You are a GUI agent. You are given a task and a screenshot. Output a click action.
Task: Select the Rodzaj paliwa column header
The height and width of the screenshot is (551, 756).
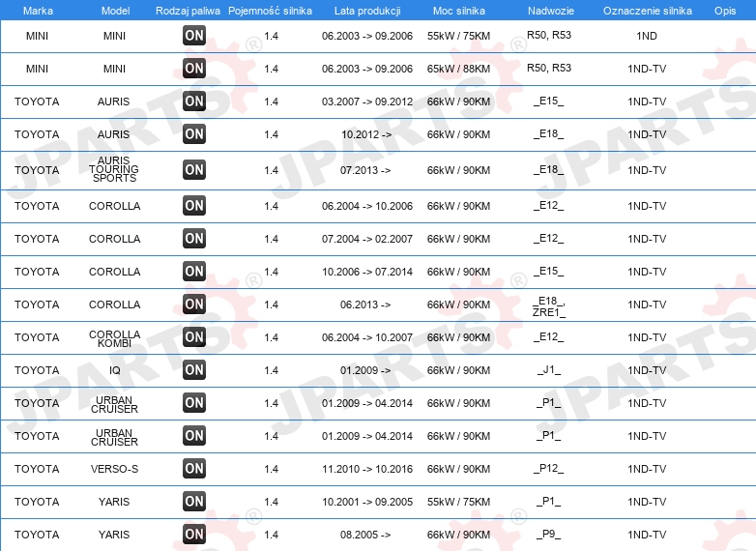188,11
